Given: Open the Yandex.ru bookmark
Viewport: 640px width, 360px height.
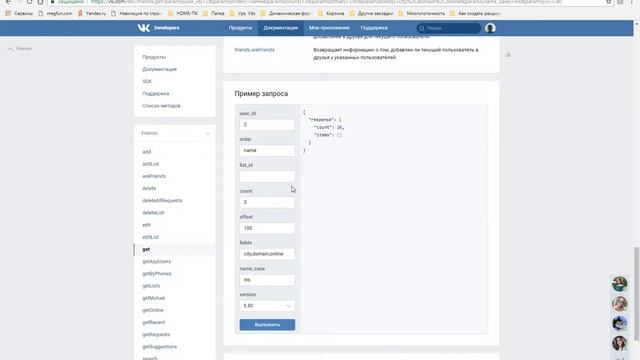Looking at the screenshot, I should 92,13.
